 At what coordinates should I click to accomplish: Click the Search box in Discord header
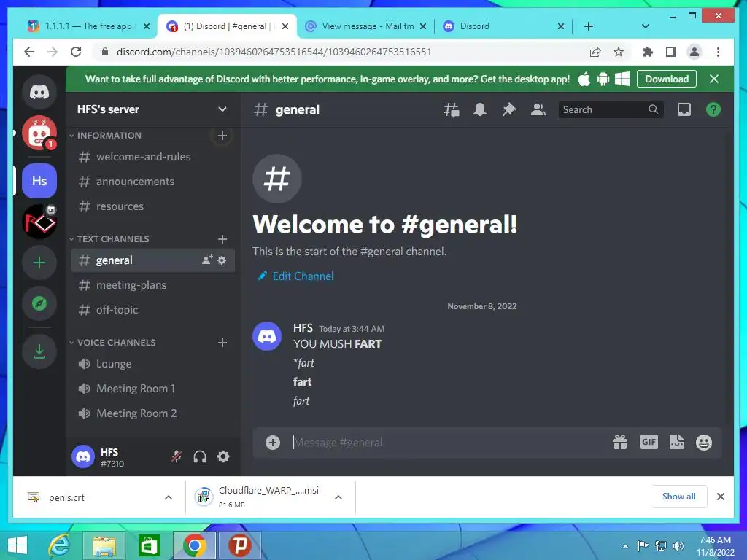point(611,109)
